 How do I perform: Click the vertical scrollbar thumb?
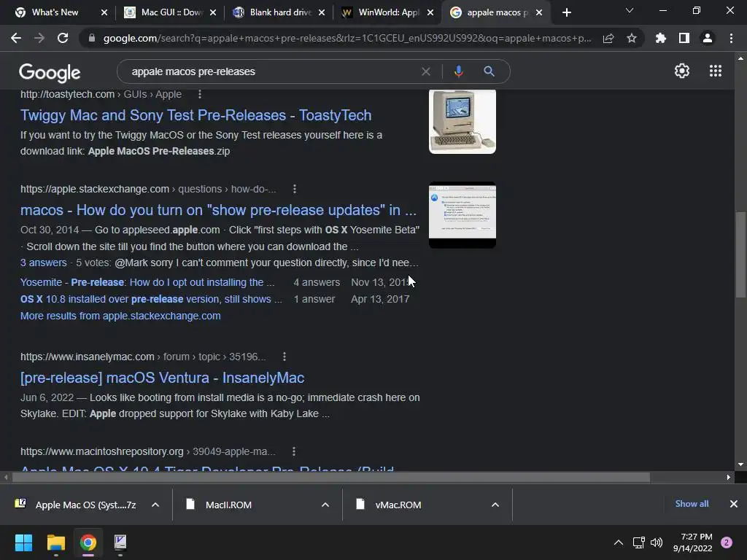(x=740, y=254)
